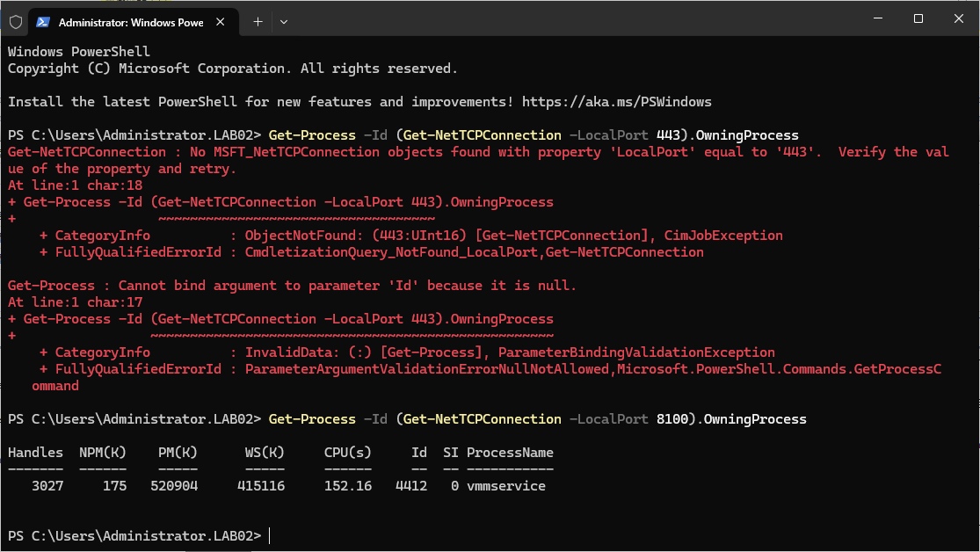
Task: Click the vmmservice process name
Action: coord(505,486)
